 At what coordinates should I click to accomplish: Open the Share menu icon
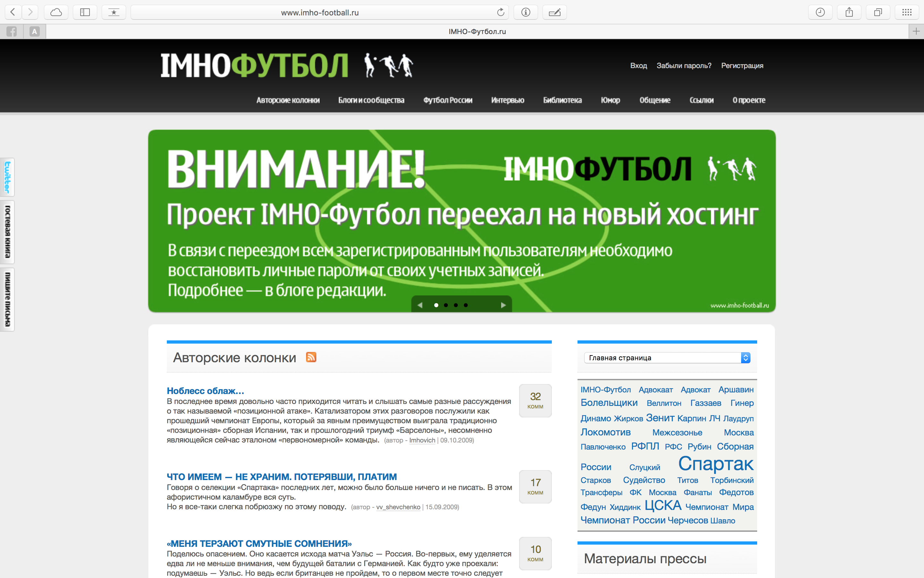pos(849,12)
